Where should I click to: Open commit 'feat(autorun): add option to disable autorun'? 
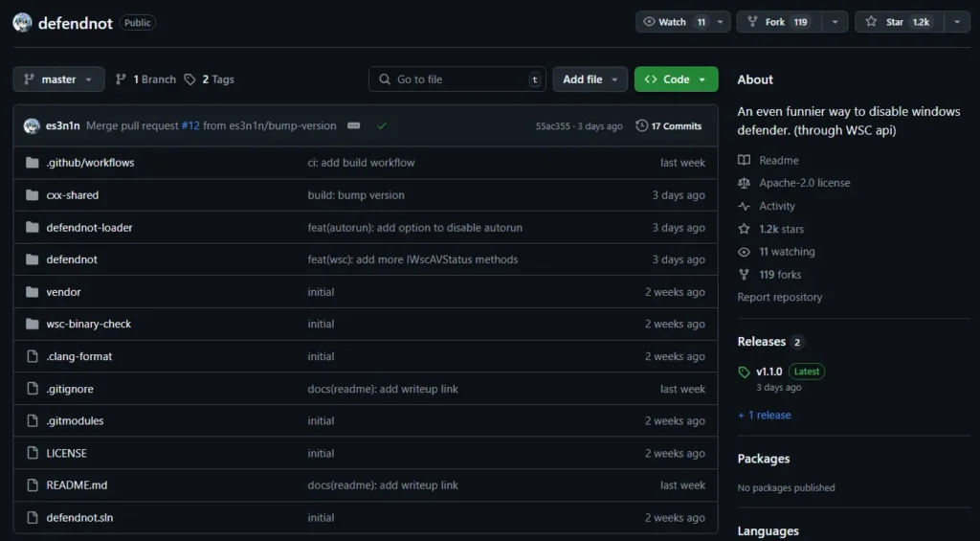coord(415,228)
